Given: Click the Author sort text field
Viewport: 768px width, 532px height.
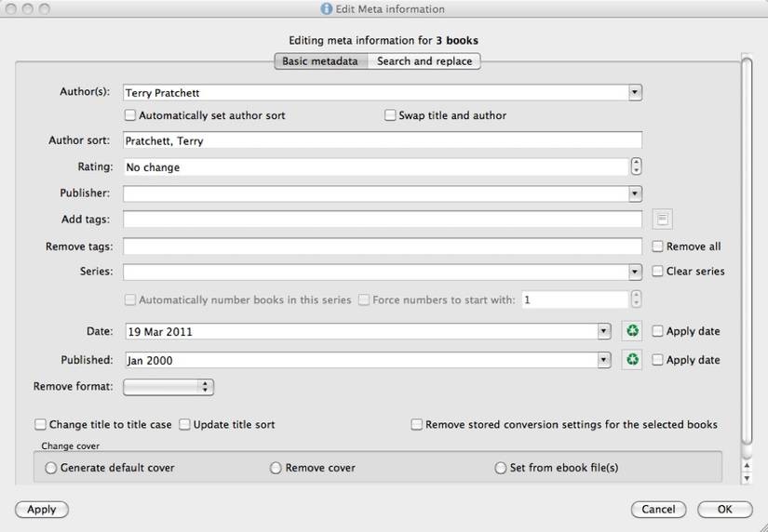Looking at the screenshot, I should [x=382, y=140].
